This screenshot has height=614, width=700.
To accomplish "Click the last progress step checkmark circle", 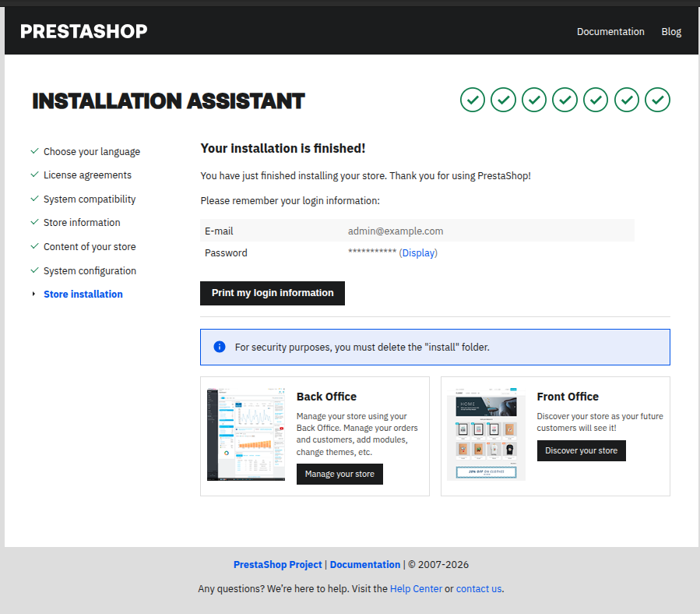I will tap(657, 100).
